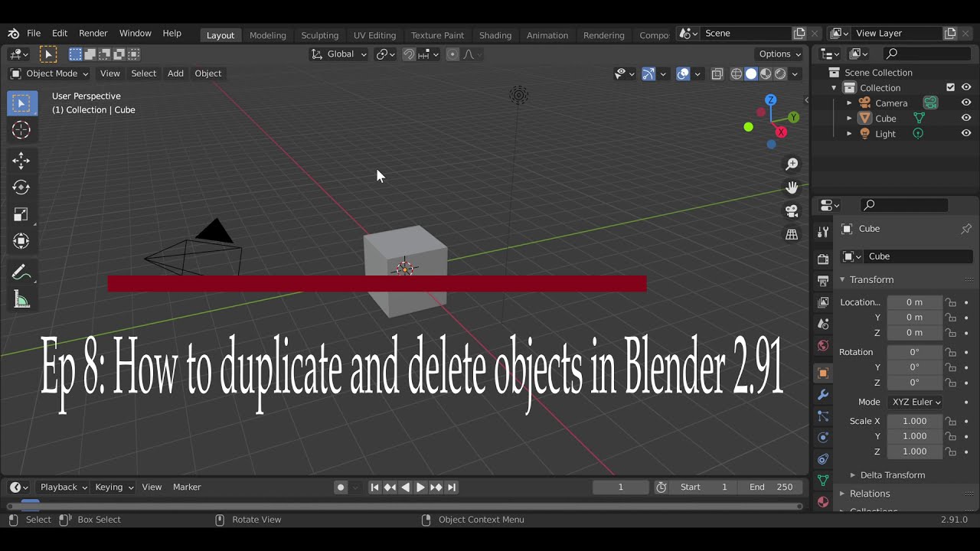This screenshot has width=980, height=551.
Task: Select the Move tool
Action: 21,160
